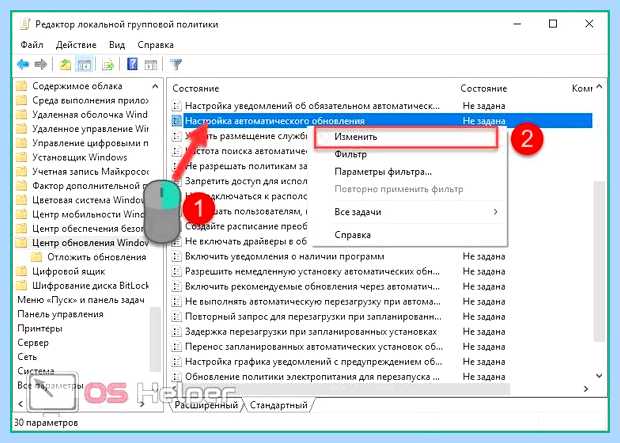The width and height of the screenshot is (620, 443).
Task: Select Принтеры tree node
Action: (40, 328)
